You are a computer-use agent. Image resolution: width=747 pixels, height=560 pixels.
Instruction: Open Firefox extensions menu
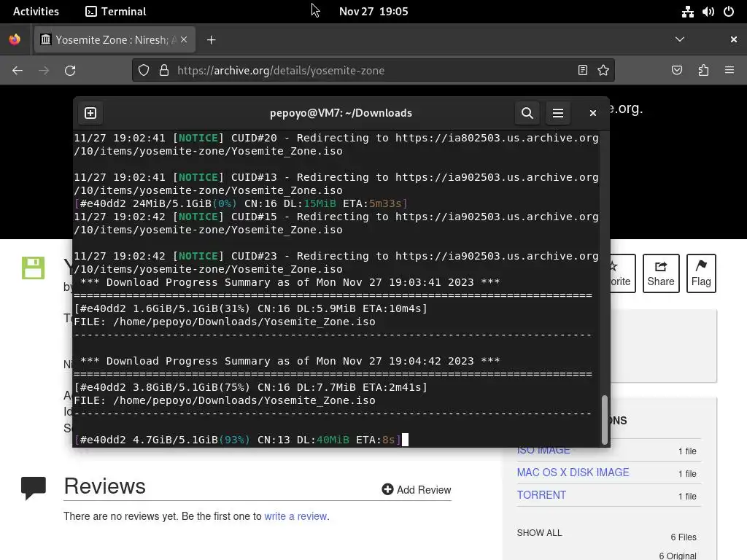[x=703, y=71]
